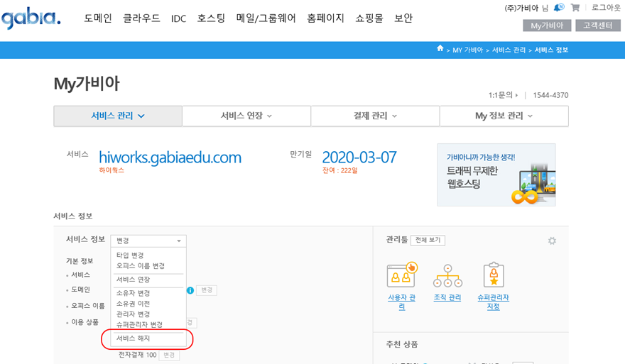Open the 메일/그룹웨어 top menu
Image resolution: width=625 pixels, height=364 pixels.
coord(266,18)
